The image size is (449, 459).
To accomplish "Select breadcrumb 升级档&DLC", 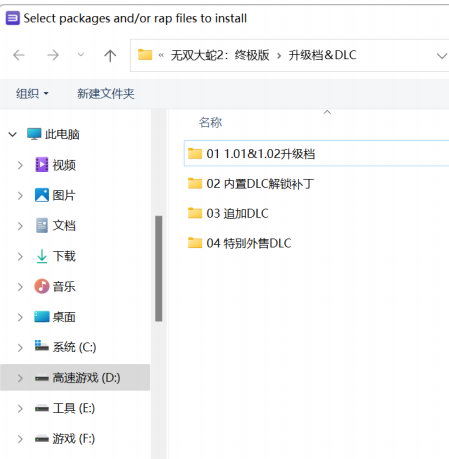I will [x=322, y=55].
